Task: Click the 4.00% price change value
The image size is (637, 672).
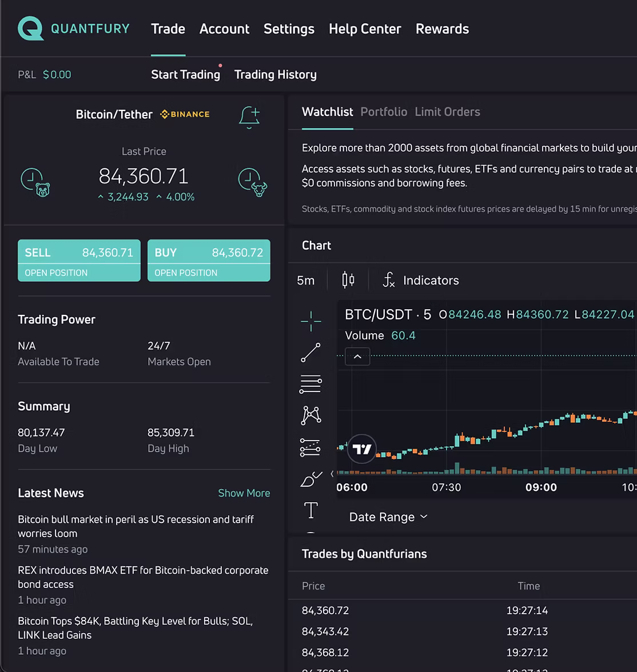Action: pyautogui.click(x=180, y=197)
